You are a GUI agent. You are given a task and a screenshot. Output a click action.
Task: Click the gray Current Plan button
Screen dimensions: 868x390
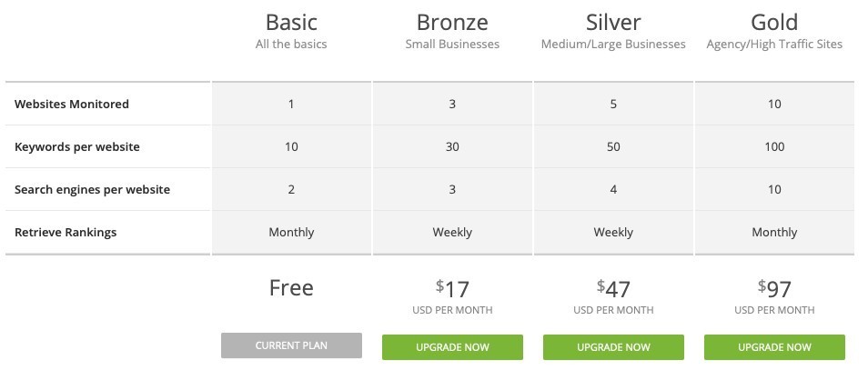291,345
